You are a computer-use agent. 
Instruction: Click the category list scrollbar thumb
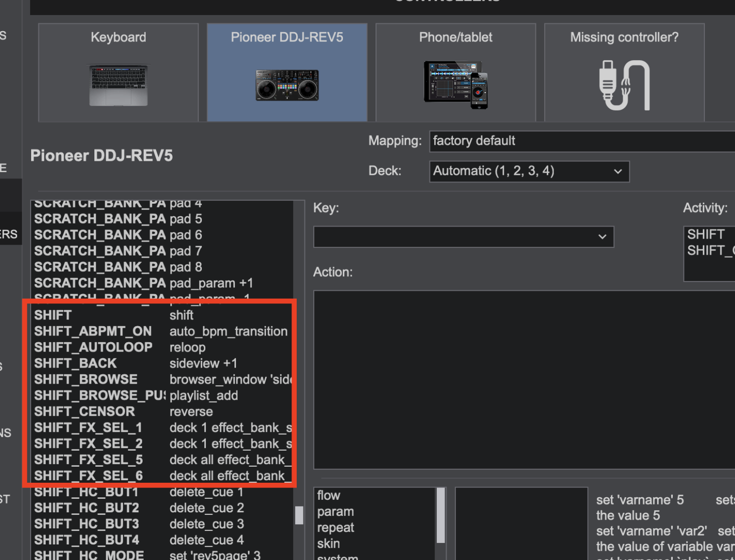click(x=441, y=515)
